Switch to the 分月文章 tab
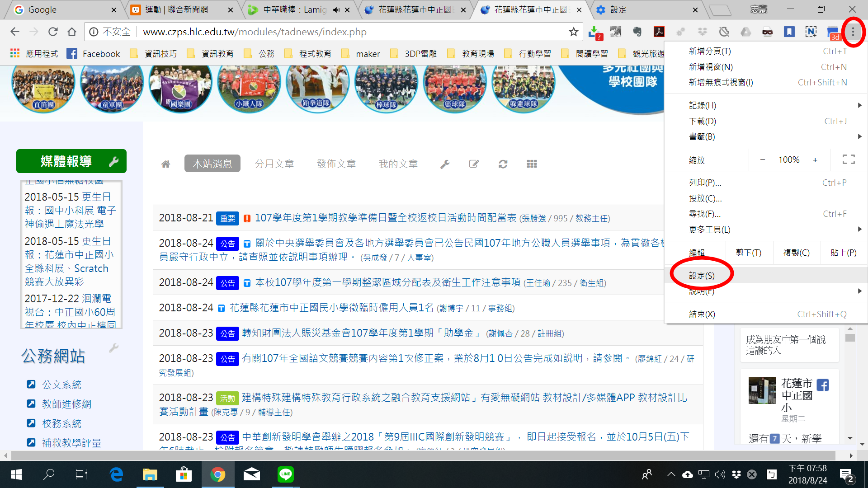 pos(274,164)
